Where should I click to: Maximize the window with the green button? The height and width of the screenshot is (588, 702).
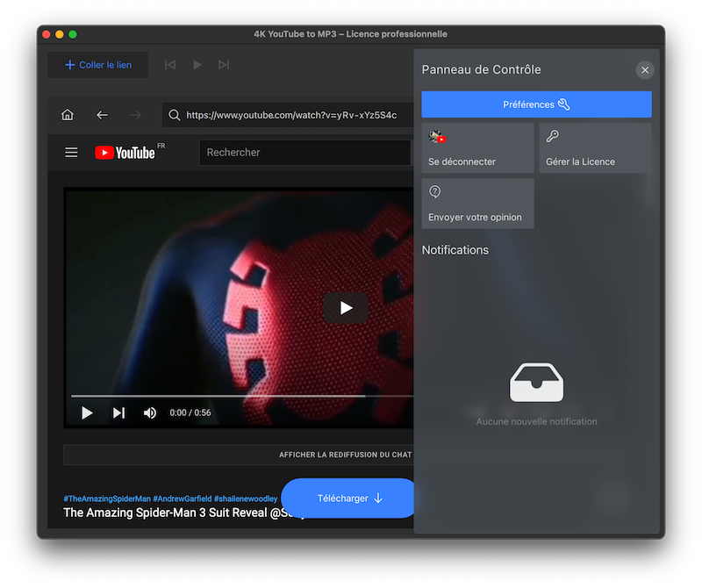pos(73,34)
